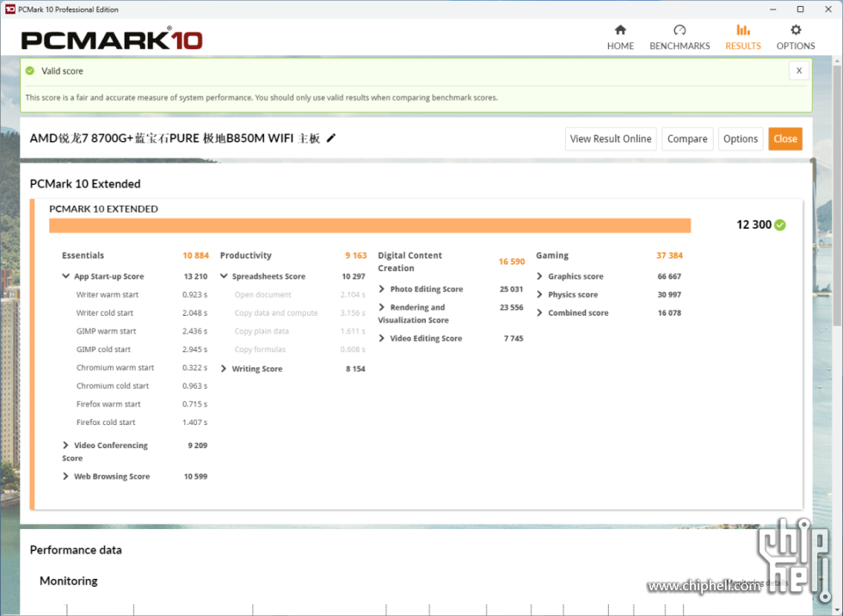Open the OPTIONS tab label
This screenshot has height=616, width=843.
[796, 46]
